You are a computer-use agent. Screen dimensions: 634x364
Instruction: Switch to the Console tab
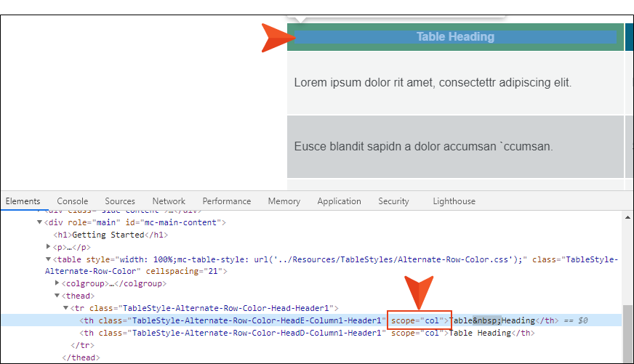[x=73, y=201]
